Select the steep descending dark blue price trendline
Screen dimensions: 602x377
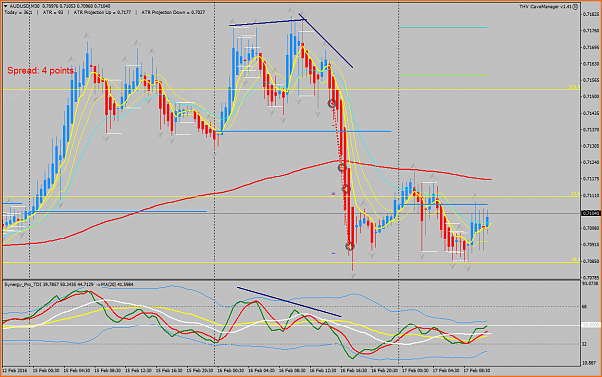point(326,41)
